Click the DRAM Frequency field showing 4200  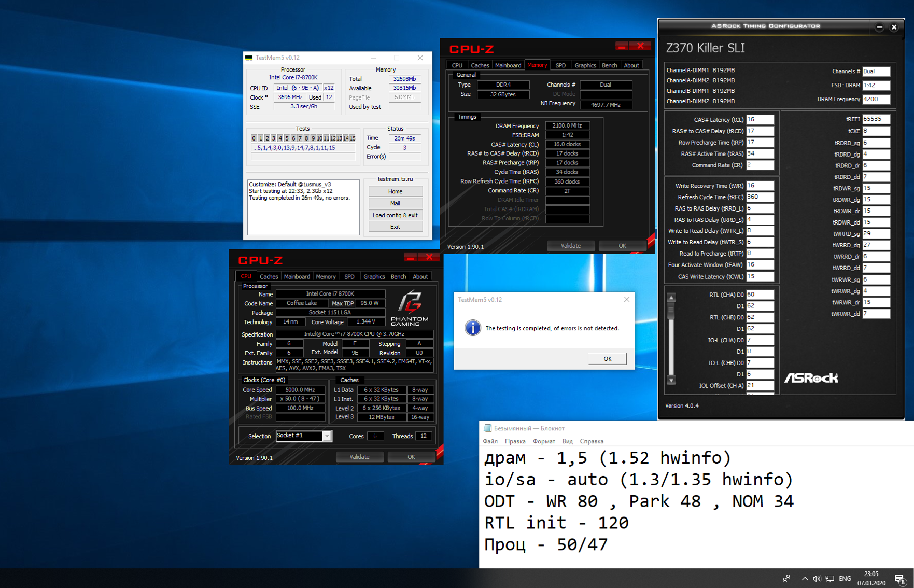876,99
